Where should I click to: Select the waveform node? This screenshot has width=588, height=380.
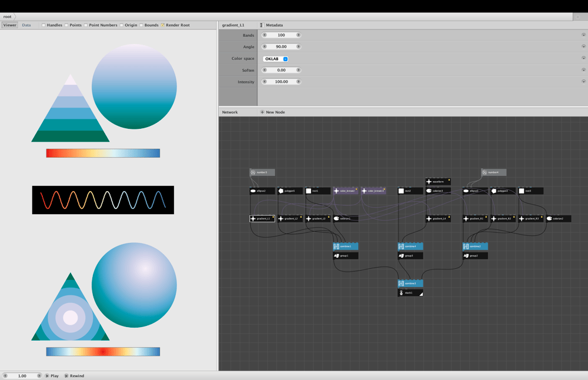click(x=438, y=182)
